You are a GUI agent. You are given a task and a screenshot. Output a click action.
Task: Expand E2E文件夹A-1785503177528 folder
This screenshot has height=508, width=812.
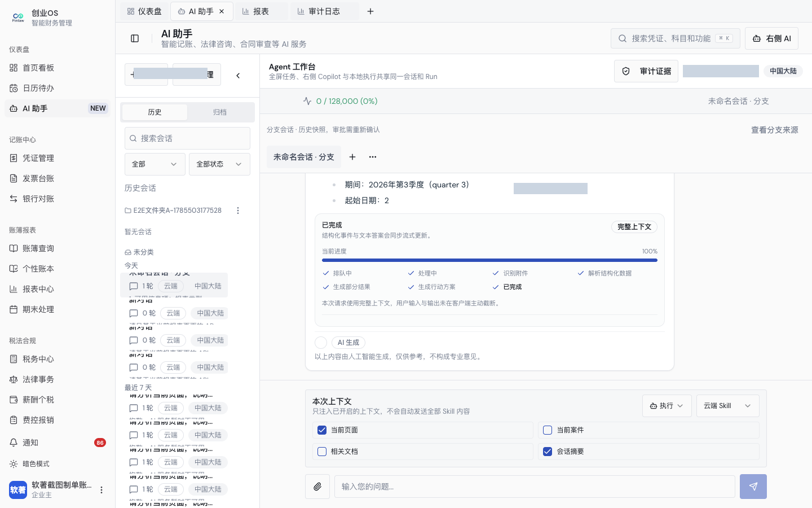[x=173, y=211]
